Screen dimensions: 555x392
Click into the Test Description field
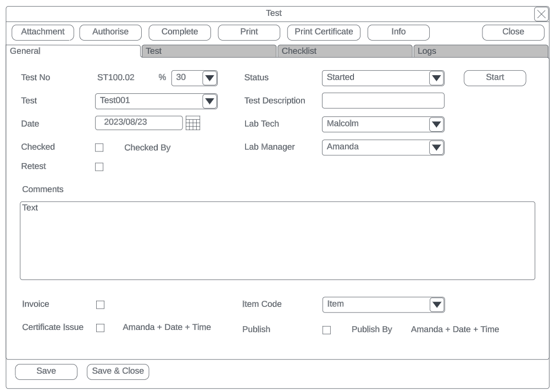tap(382, 100)
